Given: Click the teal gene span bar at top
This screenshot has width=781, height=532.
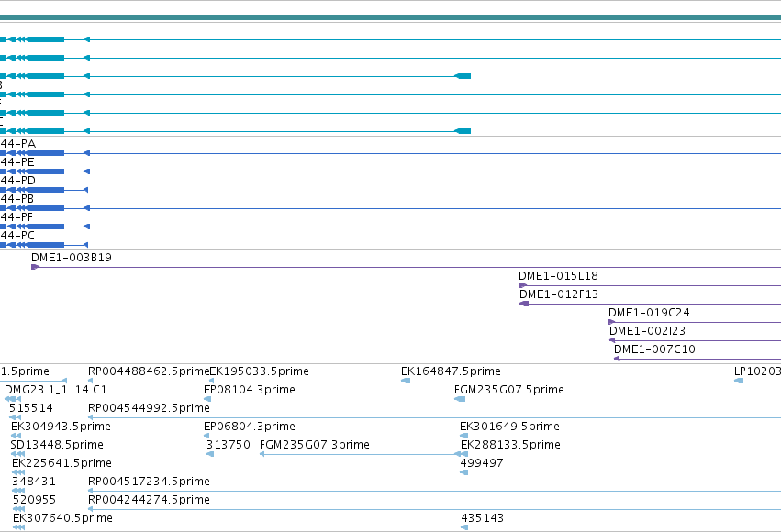Looking at the screenshot, I should [391, 17].
